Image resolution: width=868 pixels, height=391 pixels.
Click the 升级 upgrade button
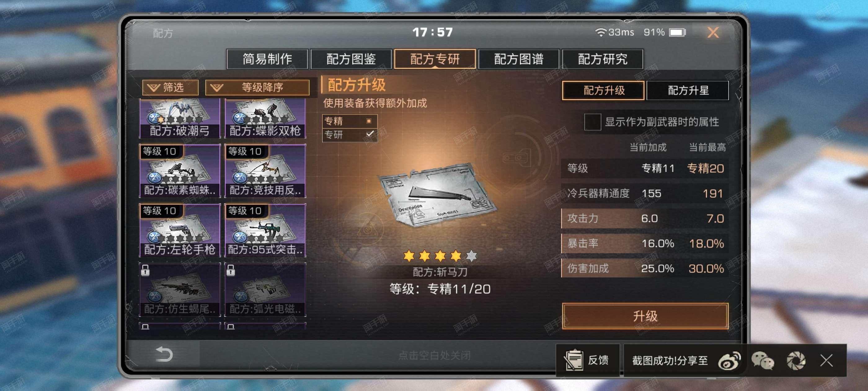[645, 316]
